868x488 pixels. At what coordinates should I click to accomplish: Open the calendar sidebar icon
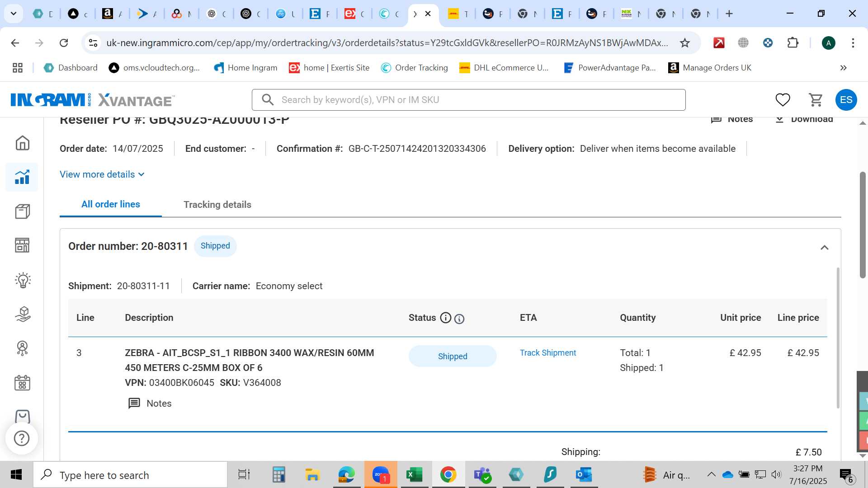point(22,383)
